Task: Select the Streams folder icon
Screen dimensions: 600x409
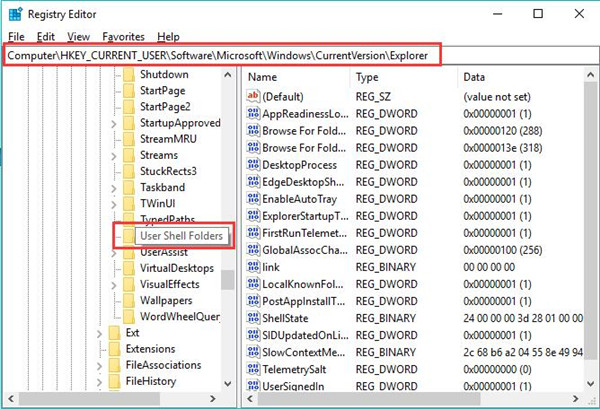Action: coord(129,155)
